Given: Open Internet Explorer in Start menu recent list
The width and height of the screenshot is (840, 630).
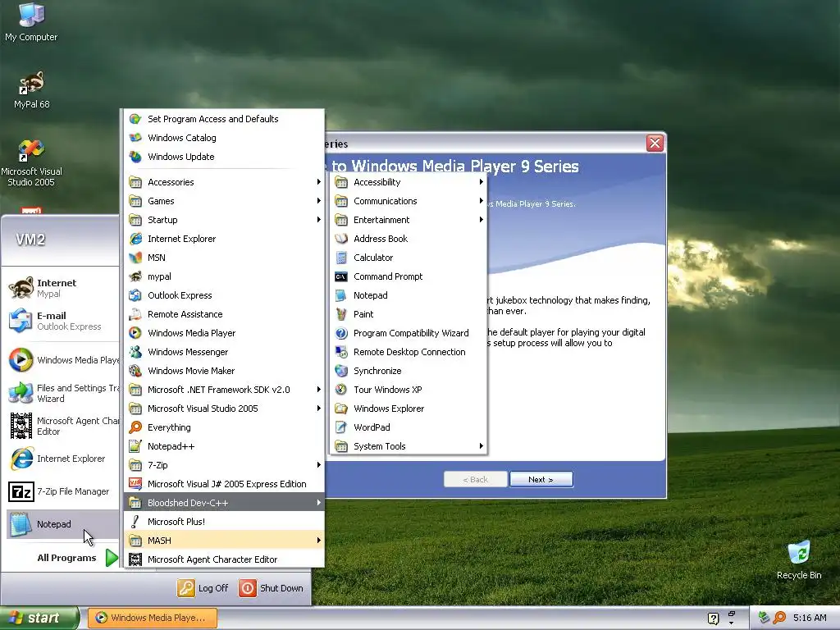Looking at the screenshot, I should pos(61,459).
